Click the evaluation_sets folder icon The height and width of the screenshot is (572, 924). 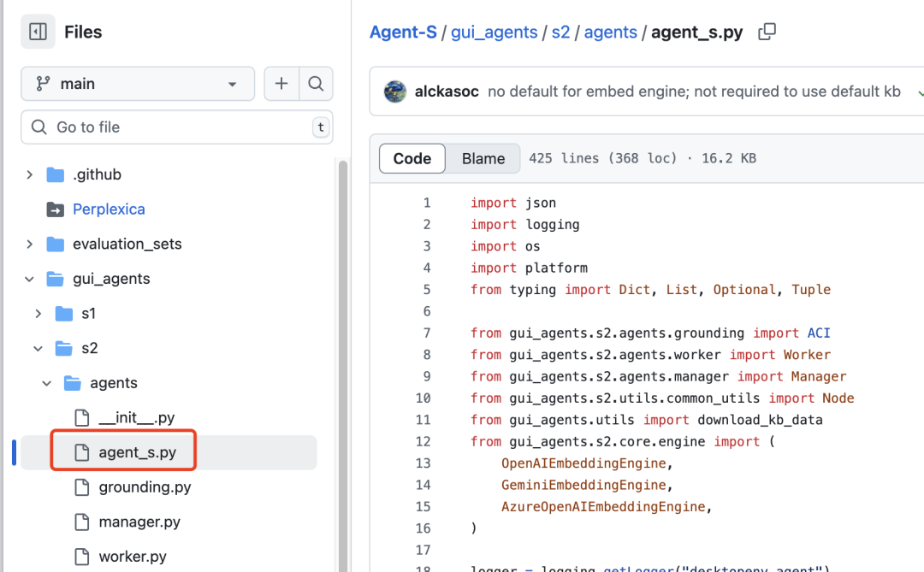tap(56, 245)
